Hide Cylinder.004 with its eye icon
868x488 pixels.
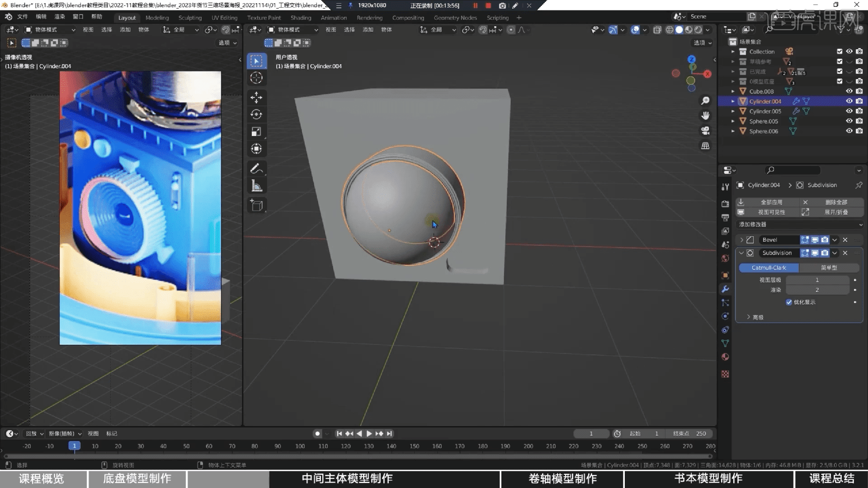pos(849,101)
